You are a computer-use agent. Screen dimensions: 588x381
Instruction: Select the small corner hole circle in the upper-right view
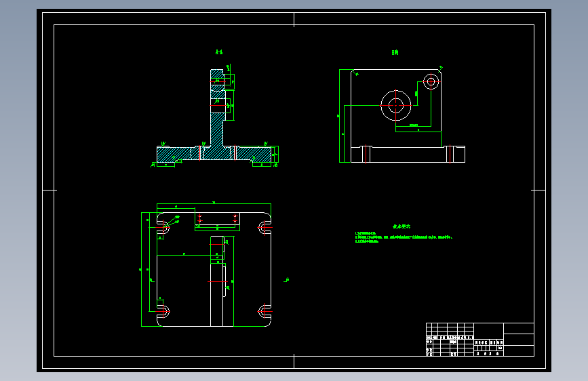pos(431,81)
